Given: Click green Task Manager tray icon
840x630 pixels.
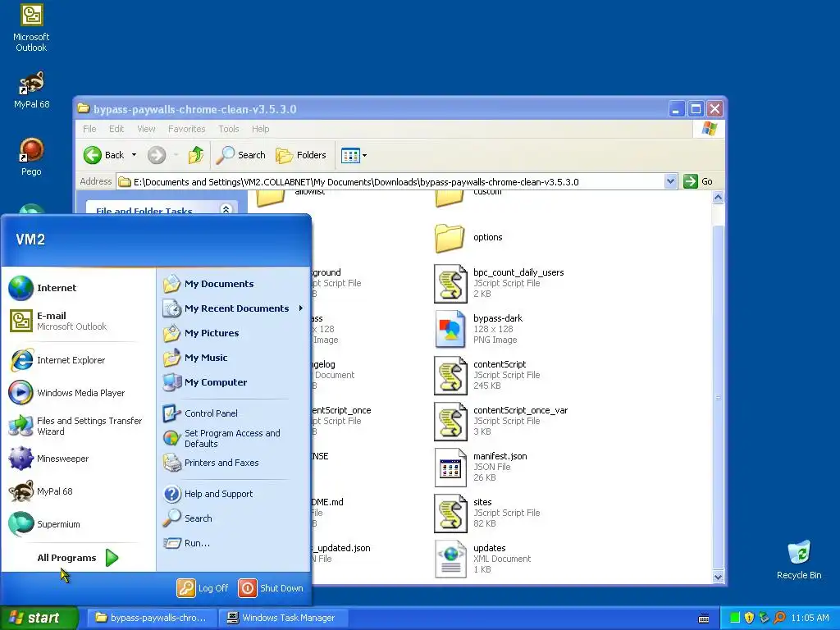Looking at the screenshot, I should pos(734,618).
